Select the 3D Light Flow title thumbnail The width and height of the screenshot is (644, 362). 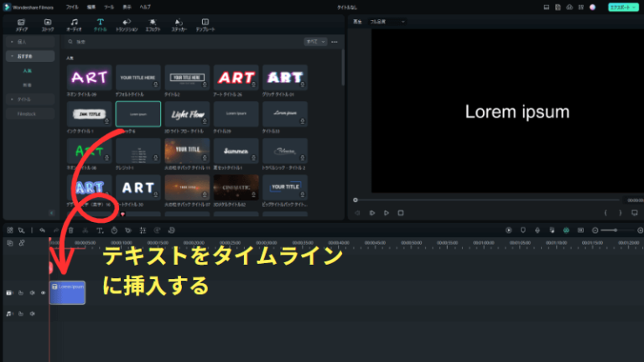187,114
